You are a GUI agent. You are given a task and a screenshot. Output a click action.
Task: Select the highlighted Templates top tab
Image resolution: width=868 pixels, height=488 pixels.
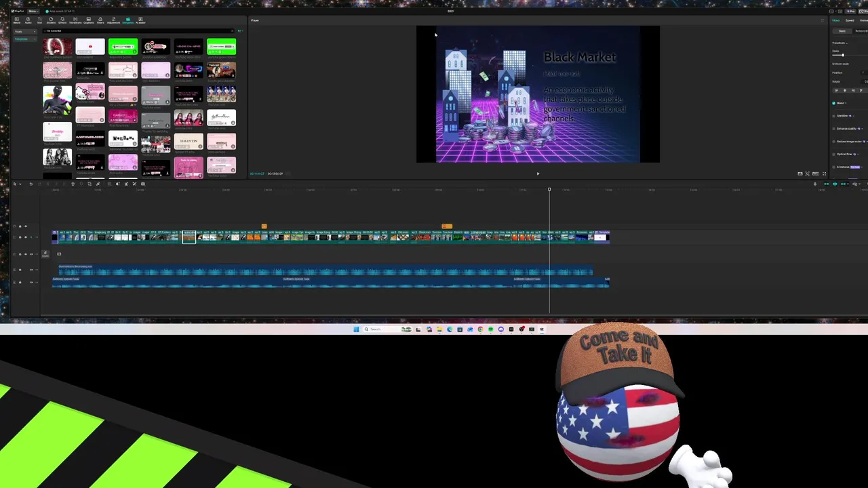[128, 20]
